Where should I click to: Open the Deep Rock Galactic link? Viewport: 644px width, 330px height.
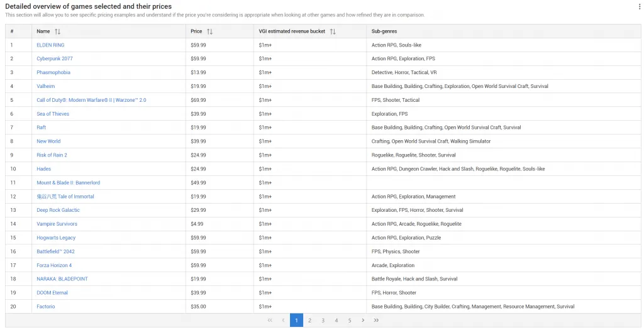[58, 210]
